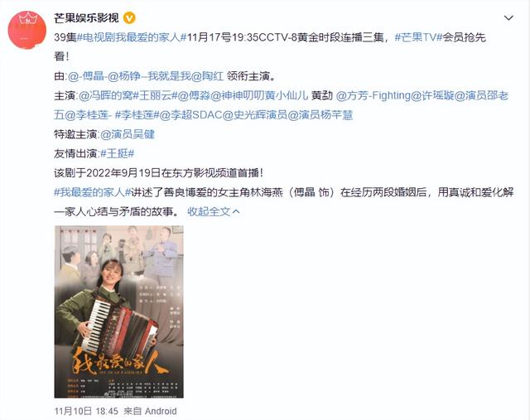Open the 芒果娱乐影视 account name
Viewport: 530px width, 420px height.
(x=86, y=18)
